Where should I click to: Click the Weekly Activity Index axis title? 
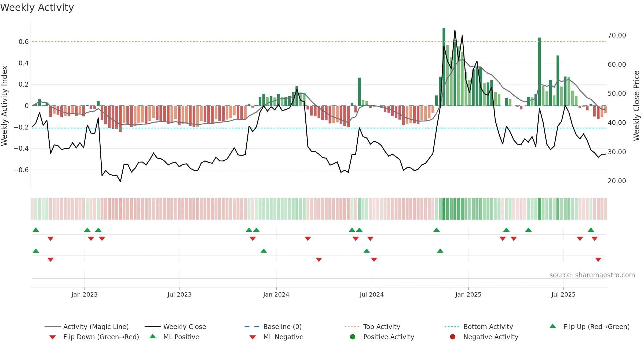pos(5,106)
